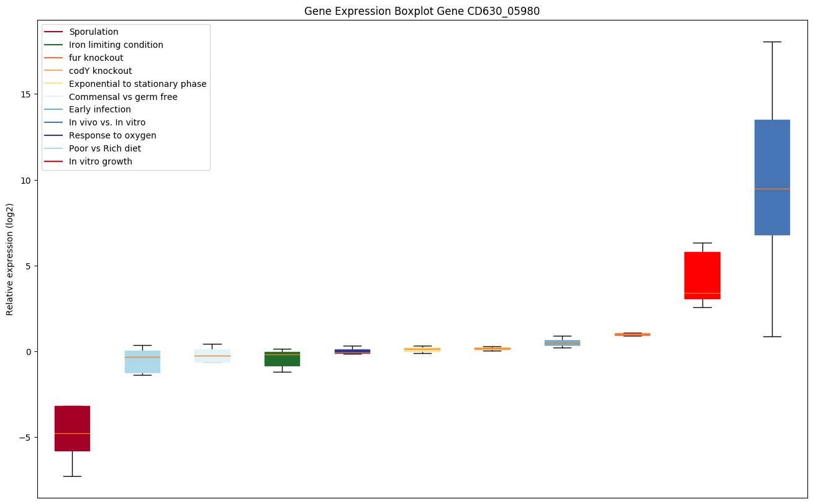Select codY knockout in the legend

(x=100, y=71)
